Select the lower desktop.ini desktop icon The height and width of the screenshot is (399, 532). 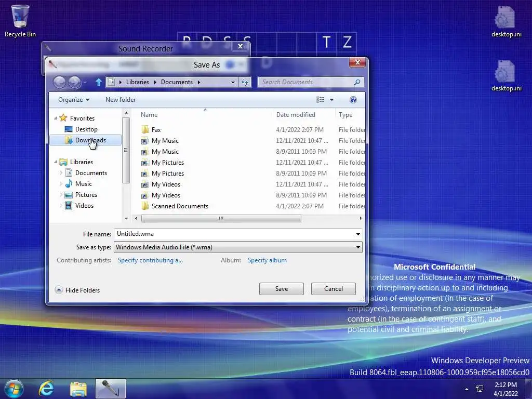(x=506, y=76)
